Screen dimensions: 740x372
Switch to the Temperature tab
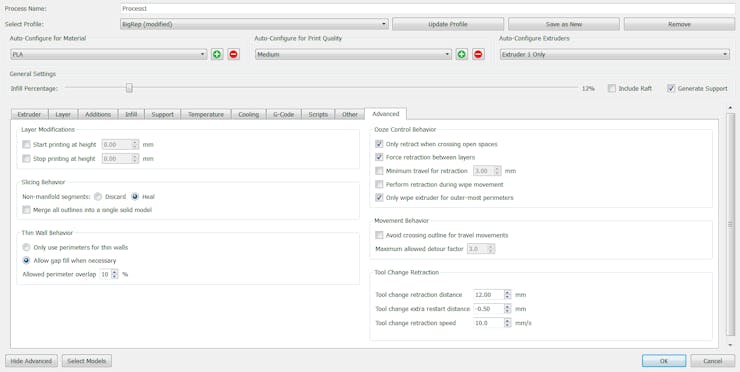tap(206, 114)
